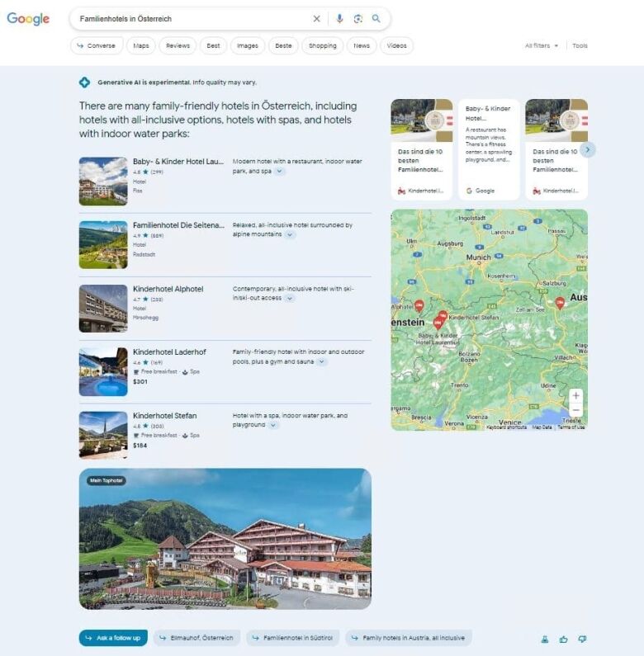Open Kinderhotel Stefan listing title

point(164,415)
